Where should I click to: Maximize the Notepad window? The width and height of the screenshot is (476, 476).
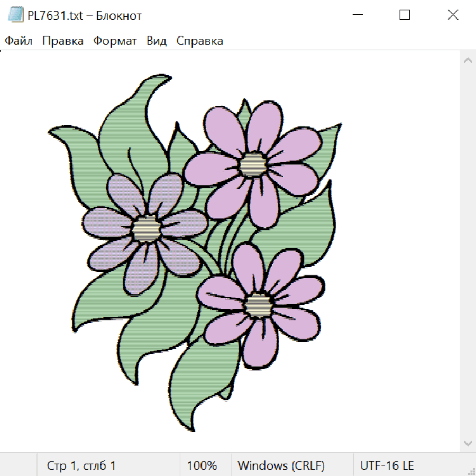click(405, 15)
